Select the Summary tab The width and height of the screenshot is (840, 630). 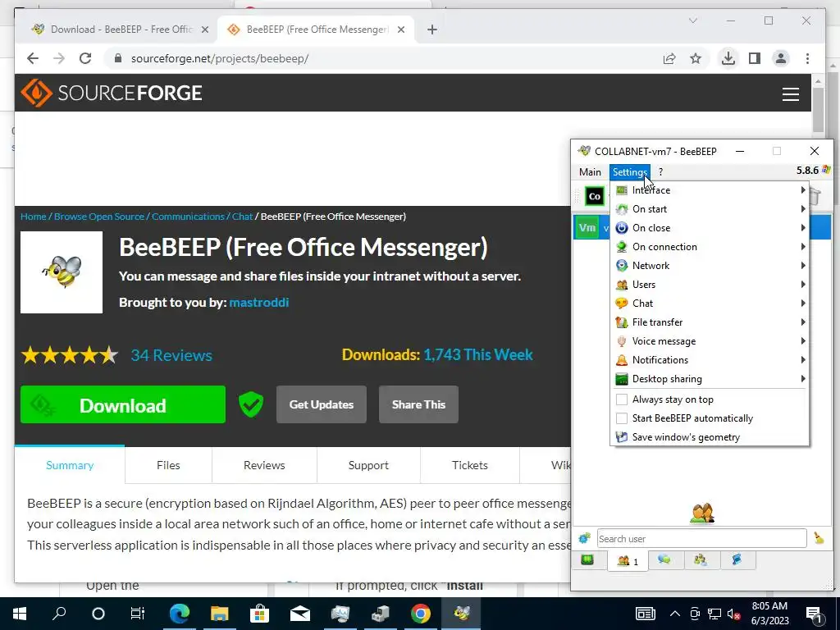tap(70, 465)
